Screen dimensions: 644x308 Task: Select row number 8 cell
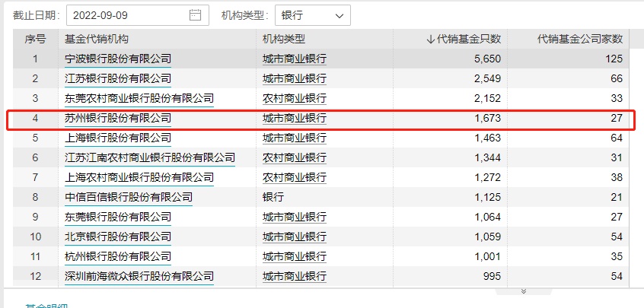[35, 197]
